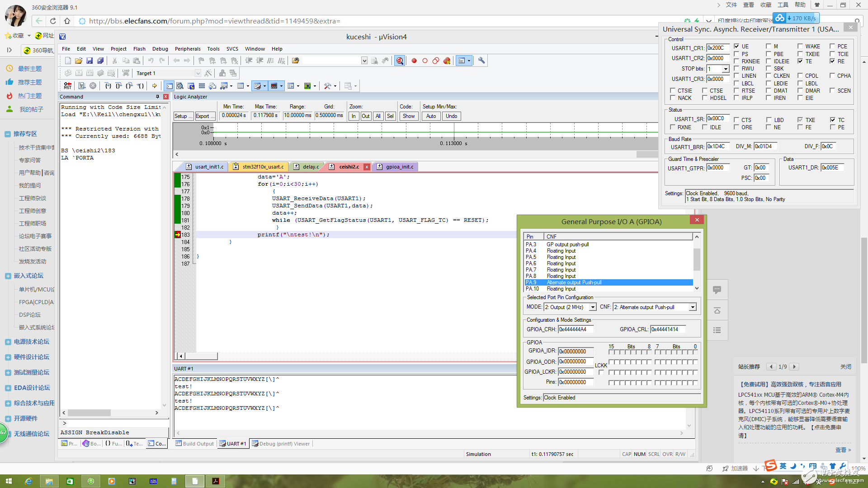
Task: Click Zoom All button in Logic Analyzer
Action: (378, 116)
